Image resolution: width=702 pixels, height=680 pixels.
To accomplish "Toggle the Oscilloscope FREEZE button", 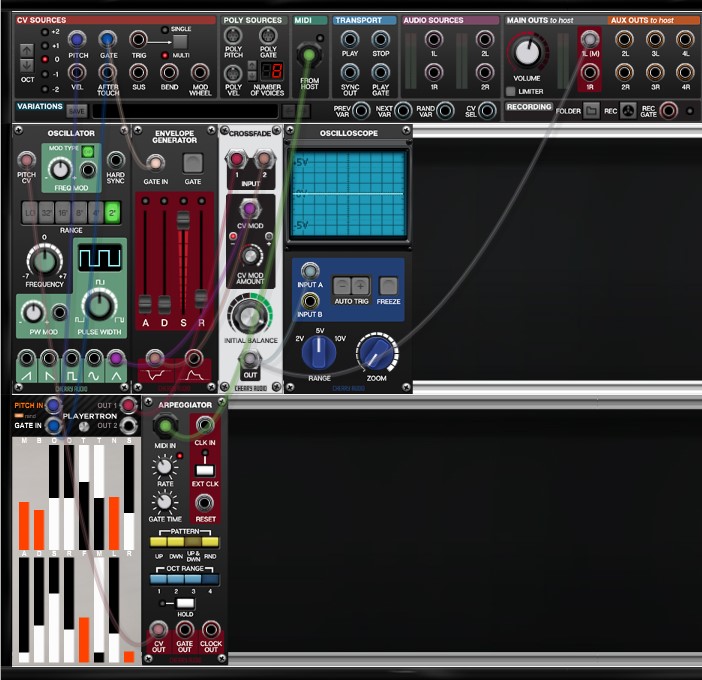I will pyautogui.click(x=388, y=286).
